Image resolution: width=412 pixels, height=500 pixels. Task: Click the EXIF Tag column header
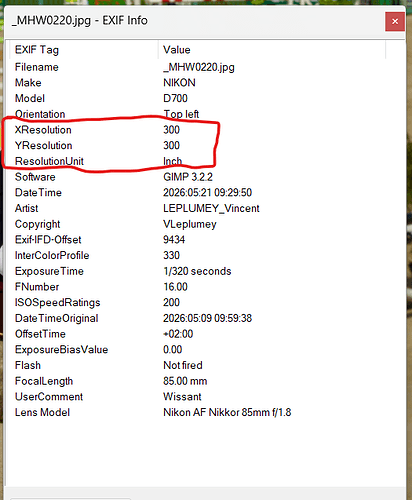click(x=84, y=50)
